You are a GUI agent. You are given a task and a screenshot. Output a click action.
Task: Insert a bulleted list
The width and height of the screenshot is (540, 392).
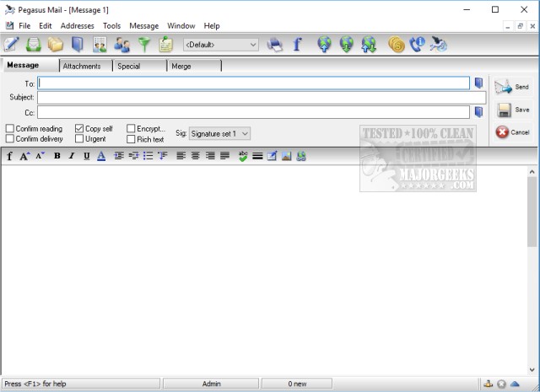(148, 156)
